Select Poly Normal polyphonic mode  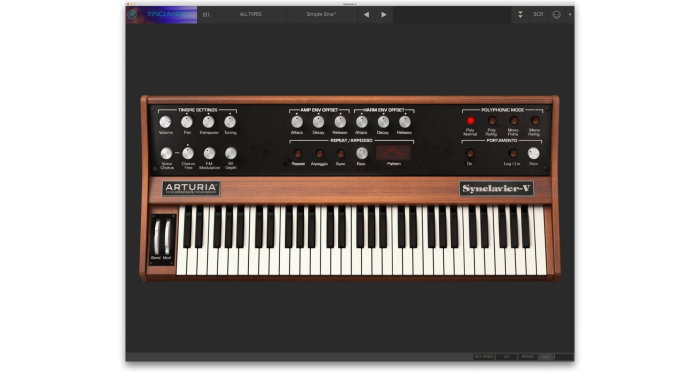coord(470,121)
